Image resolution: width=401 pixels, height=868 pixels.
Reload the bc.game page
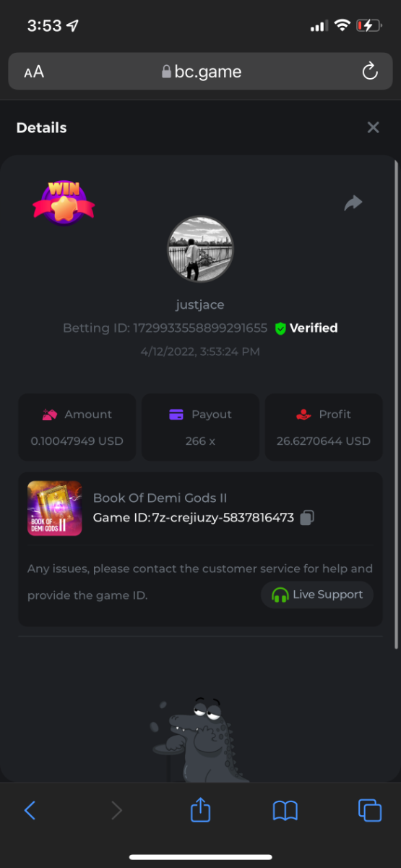(x=369, y=72)
